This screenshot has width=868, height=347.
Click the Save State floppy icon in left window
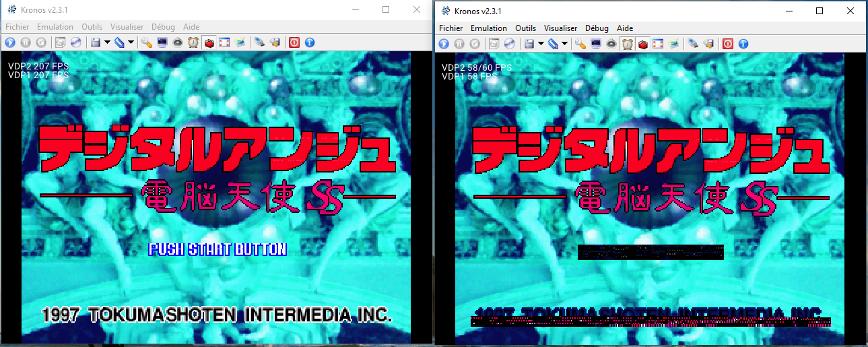click(95, 42)
